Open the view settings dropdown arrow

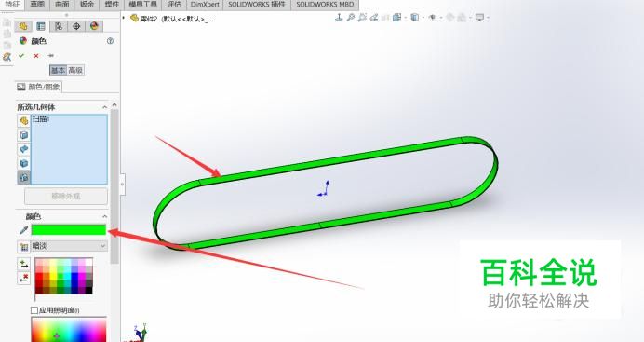click(488, 18)
